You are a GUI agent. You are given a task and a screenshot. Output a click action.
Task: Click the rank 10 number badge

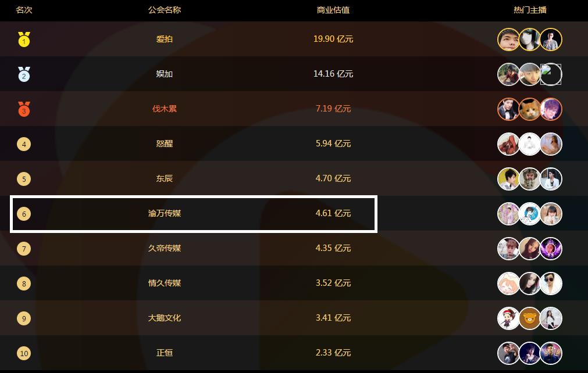pyautogui.click(x=24, y=353)
